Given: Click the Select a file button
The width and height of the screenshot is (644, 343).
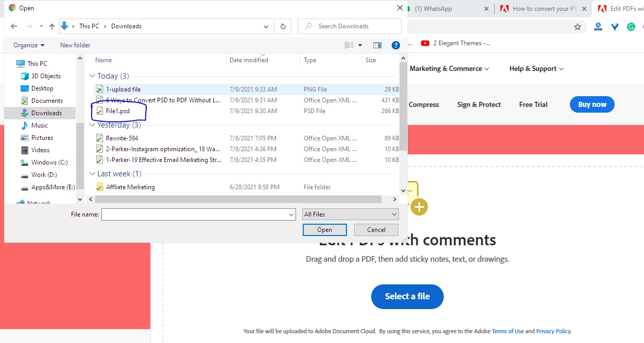Looking at the screenshot, I should click(x=407, y=297).
